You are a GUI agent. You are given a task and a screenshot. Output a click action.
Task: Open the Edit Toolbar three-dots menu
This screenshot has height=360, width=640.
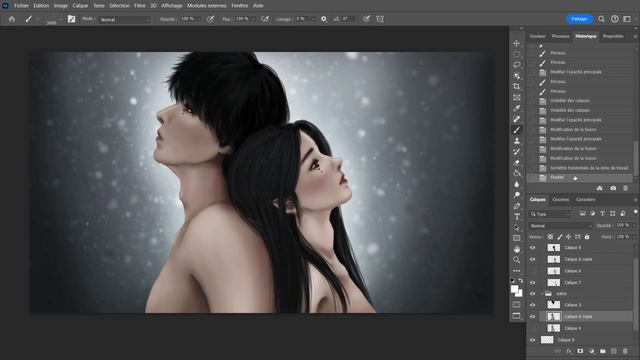[517, 271]
